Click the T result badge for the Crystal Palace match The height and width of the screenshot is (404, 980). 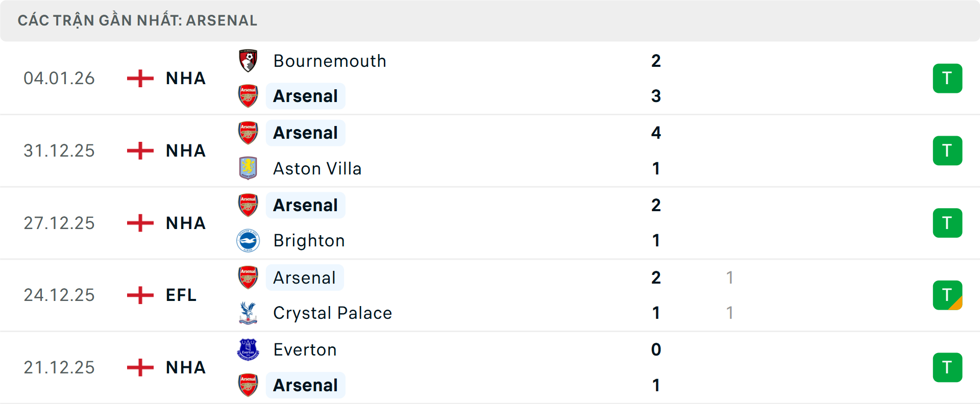click(x=948, y=295)
